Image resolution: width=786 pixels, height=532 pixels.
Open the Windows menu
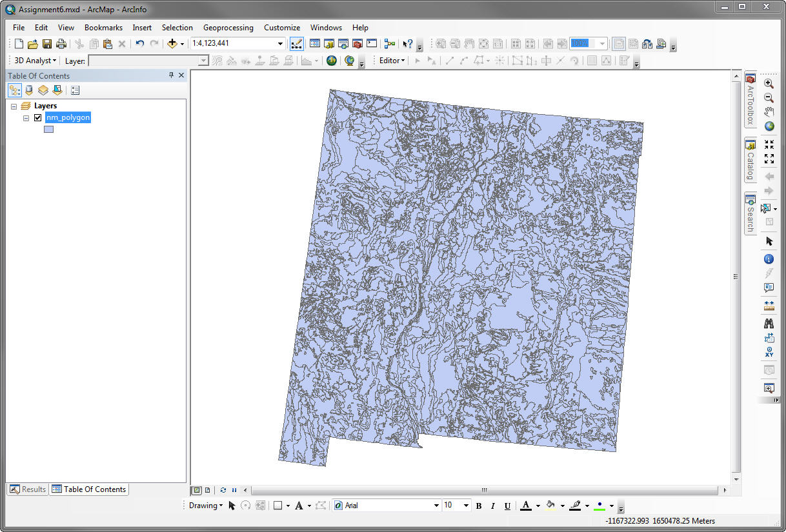[x=326, y=28]
